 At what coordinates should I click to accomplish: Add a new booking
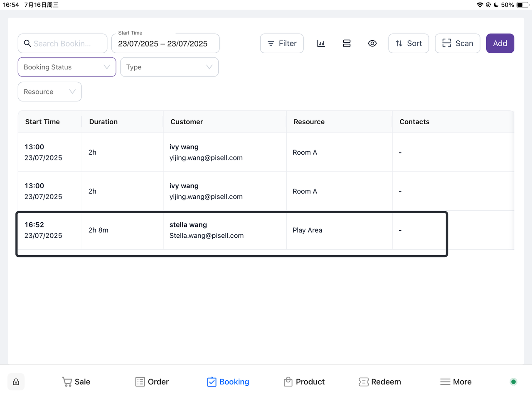coord(500,44)
